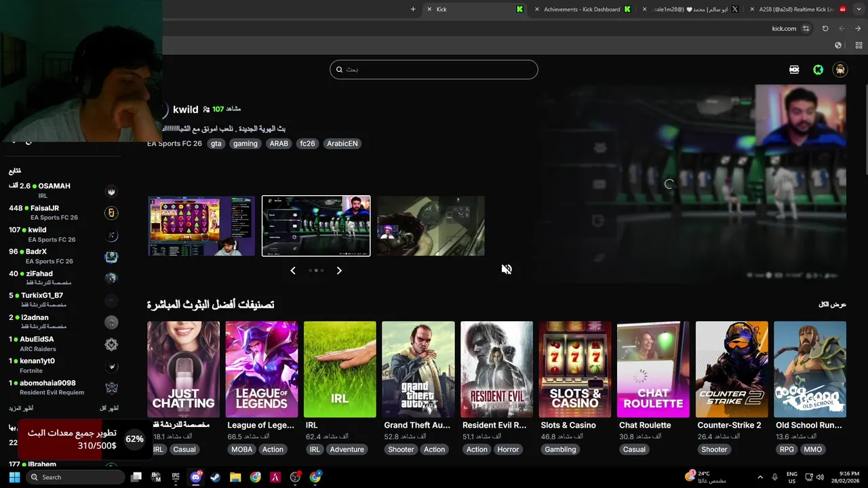Open the browser extensions grid icon
The height and width of the screenshot is (488, 868).
(859, 45)
